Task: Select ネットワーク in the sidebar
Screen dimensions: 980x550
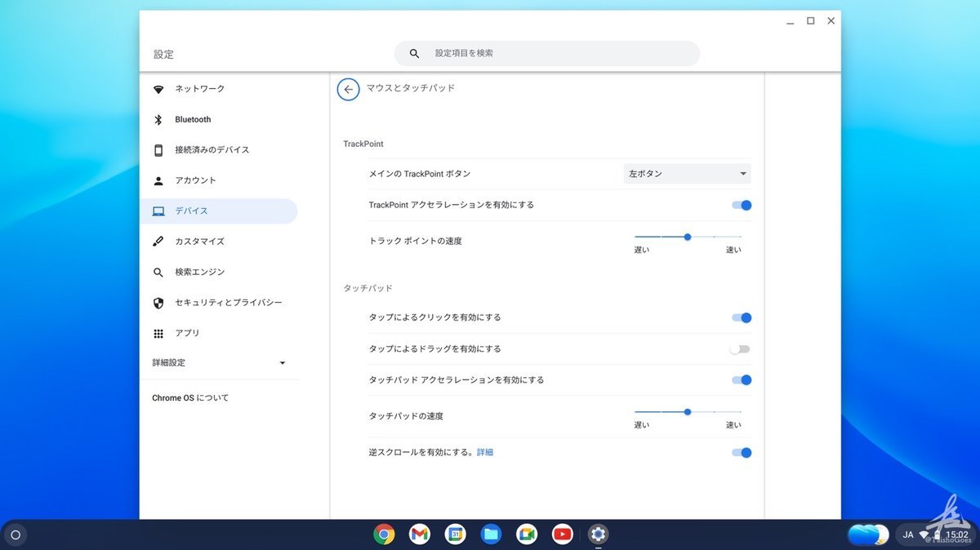Action: pyautogui.click(x=219, y=89)
